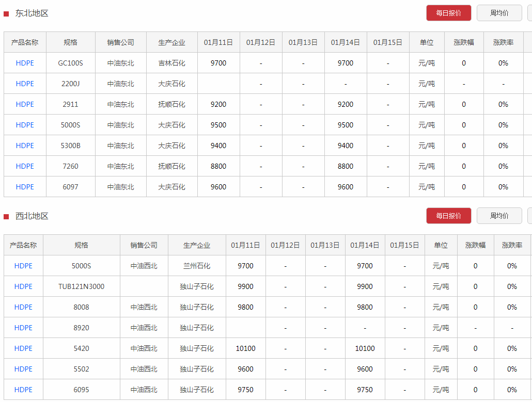The width and height of the screenshot is (532, 402).
Task: Open HDPE link in 2200J row
Action: pyautogui.click(x=25, y=84)
